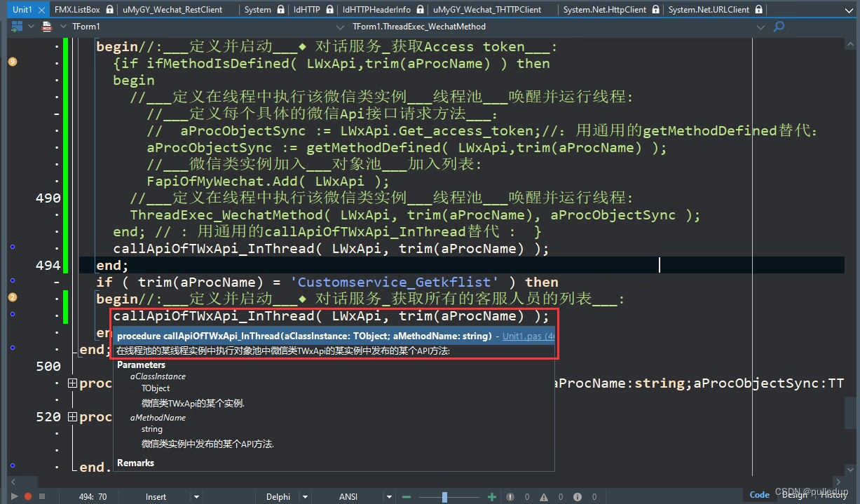860x504 pixels.
Task: Click the hints info icon in status bar
Action: pyautogui.click(x=578, y=496)
